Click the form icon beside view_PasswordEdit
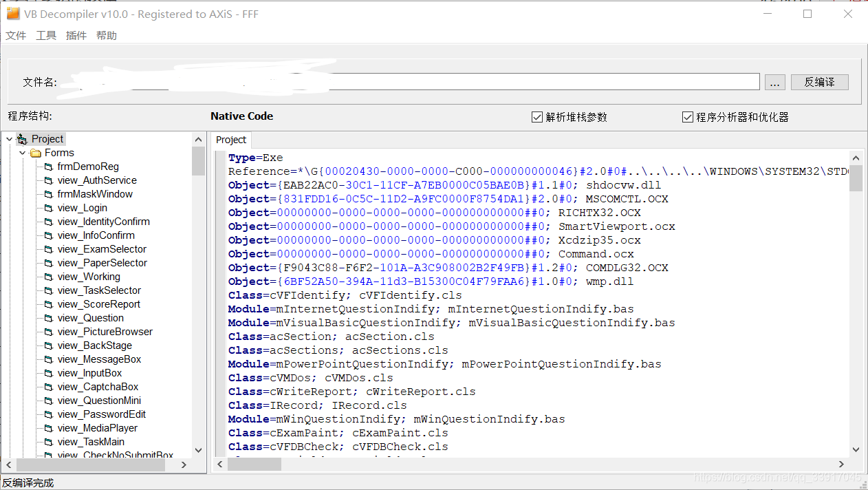This screenshot has height=490, width=868. (49, 414)
